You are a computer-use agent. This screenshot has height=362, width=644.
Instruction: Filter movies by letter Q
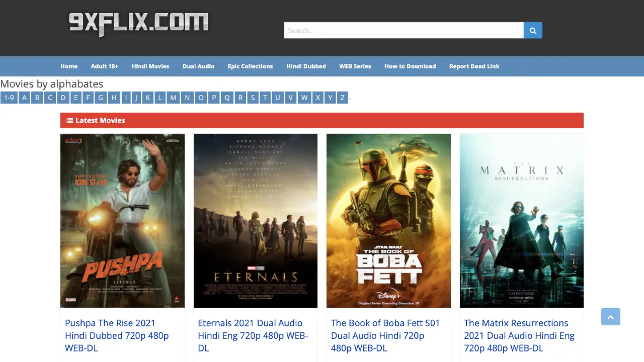point(227,98)
